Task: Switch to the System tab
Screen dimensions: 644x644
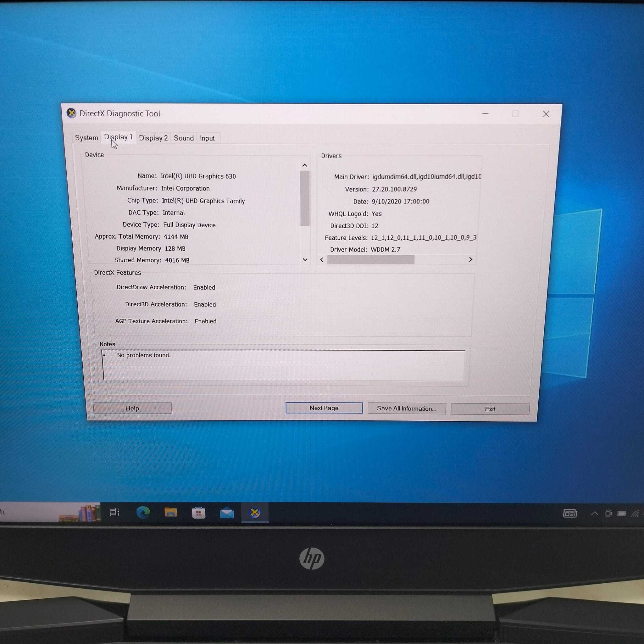Action: 86,138
